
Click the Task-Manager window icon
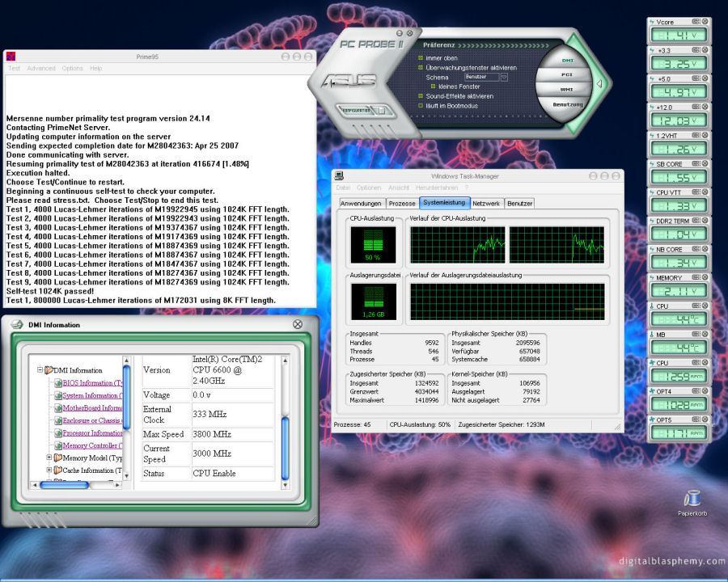[339, 175]
